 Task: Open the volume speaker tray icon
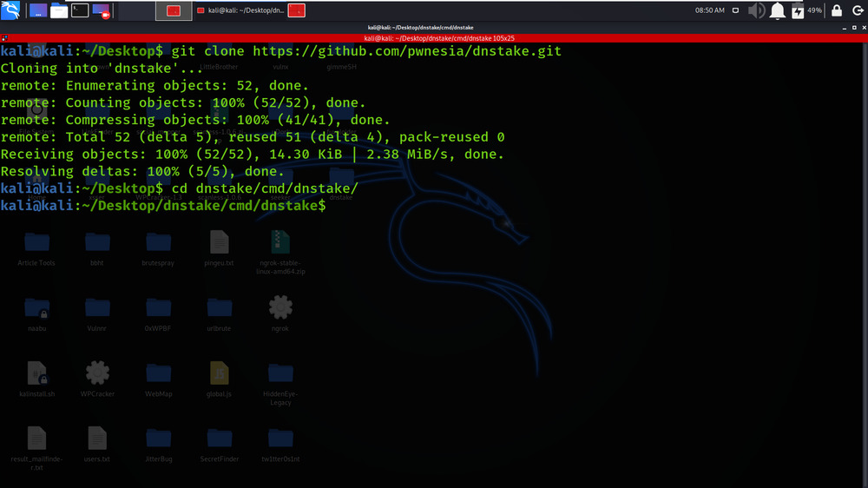(x=756, y=10)
